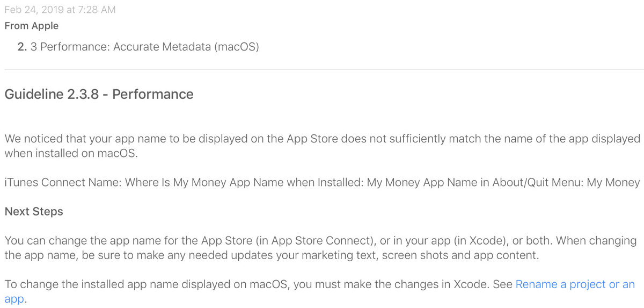The width and height of the screenshot is (644, 308).
Task: Select the "Guideline 2.3.8 - Performance" heading
Action: 99,95
